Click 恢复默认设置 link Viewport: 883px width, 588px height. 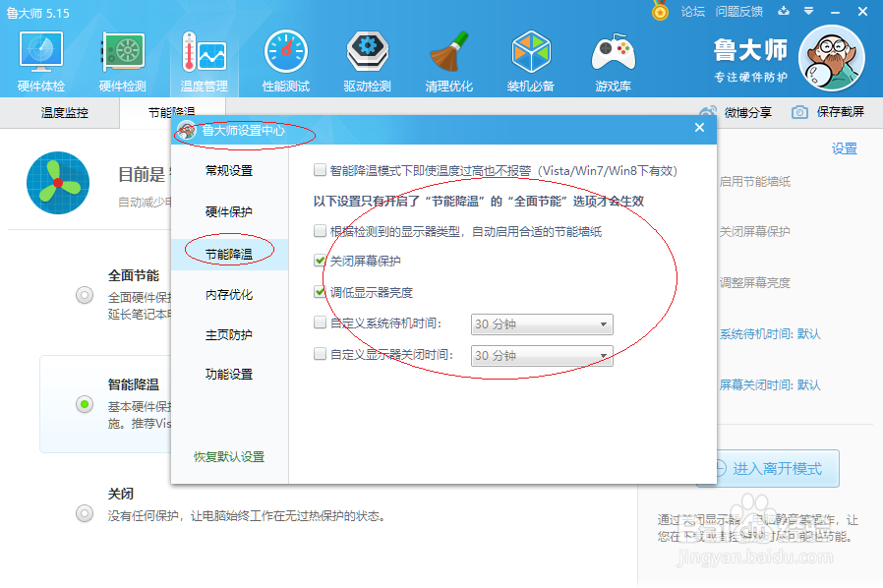[x=229, y=457]
